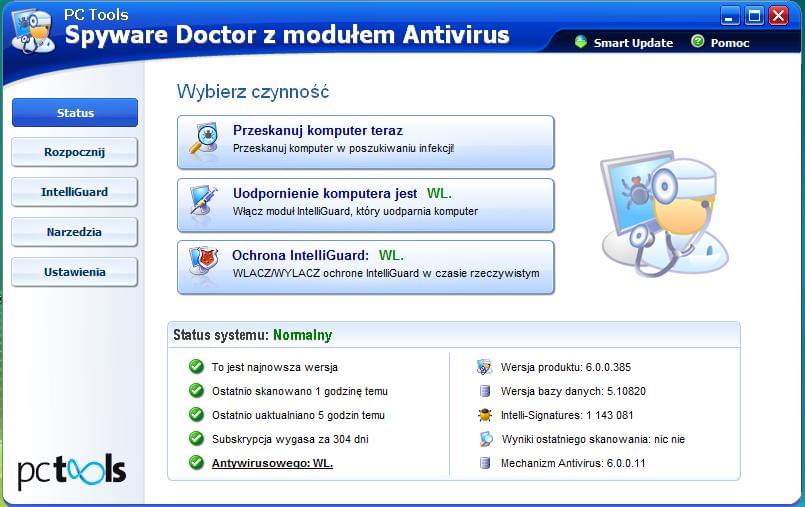
Task: Click the magnifier scan icon beside Przeskanuj komputer teraz
Action: pyautogui.click(x=204, y=139)
